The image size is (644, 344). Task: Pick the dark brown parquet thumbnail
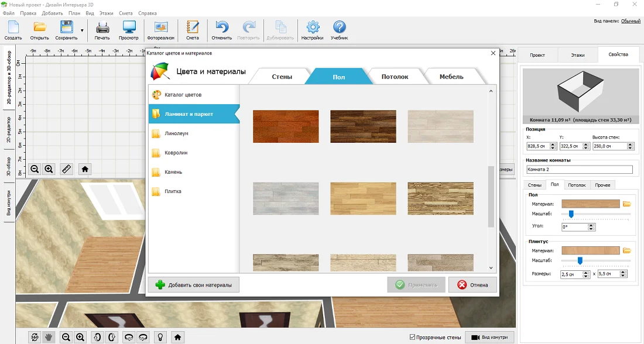point(363,126)
